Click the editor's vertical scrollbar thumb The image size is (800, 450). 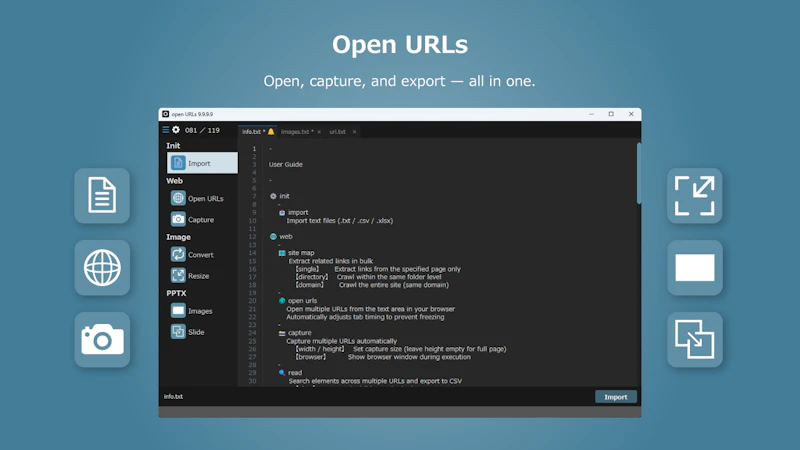(639, 173)
